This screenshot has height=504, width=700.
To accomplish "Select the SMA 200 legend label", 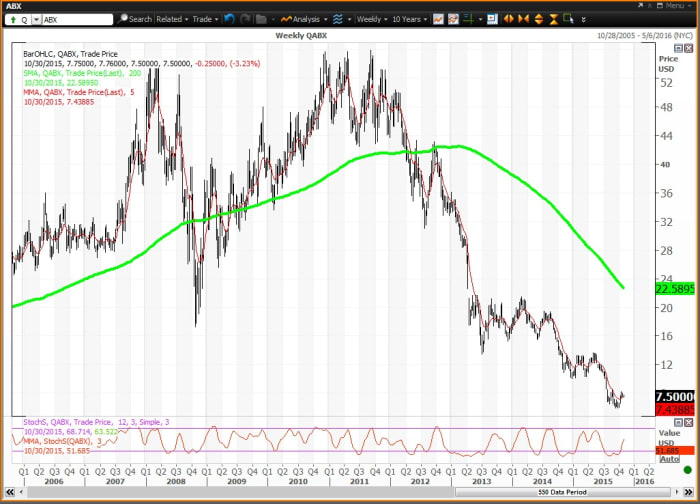I will [x=82, y=73].
